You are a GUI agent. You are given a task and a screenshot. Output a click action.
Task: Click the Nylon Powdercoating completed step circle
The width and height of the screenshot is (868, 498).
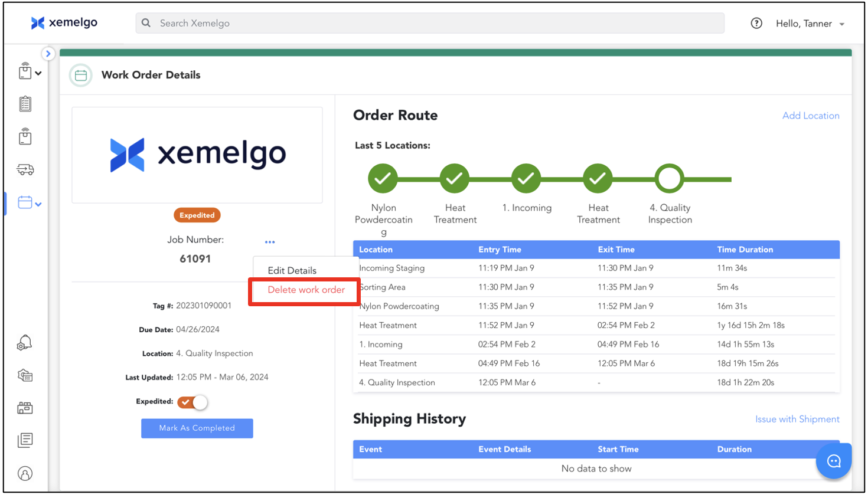coord(383,178)
